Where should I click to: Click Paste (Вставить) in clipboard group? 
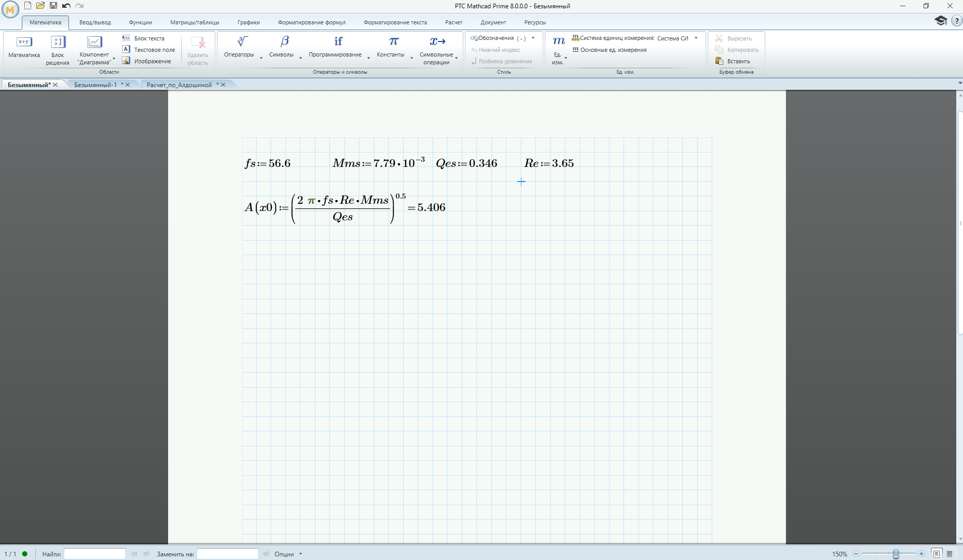pyautogui.click(x=733, y=61)
